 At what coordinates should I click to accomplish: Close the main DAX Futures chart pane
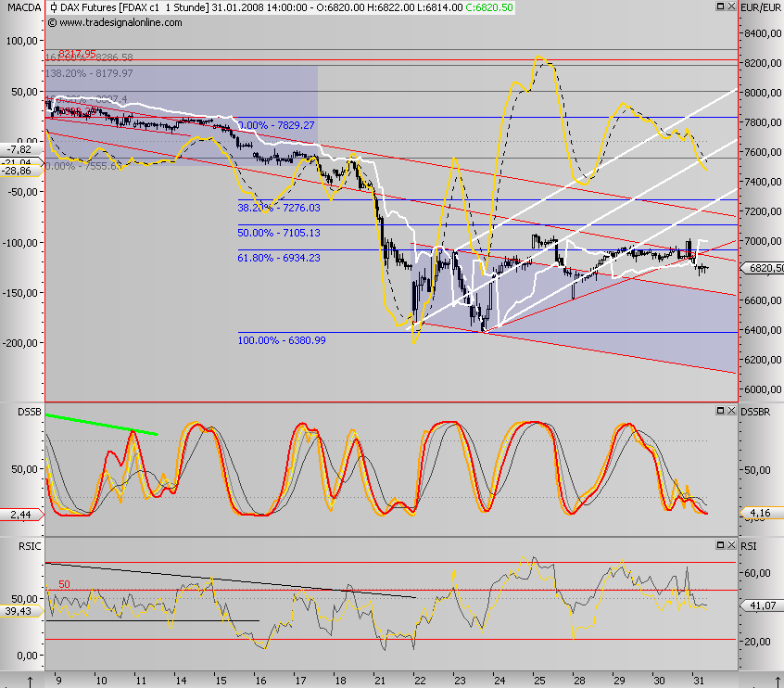[731, 6]
